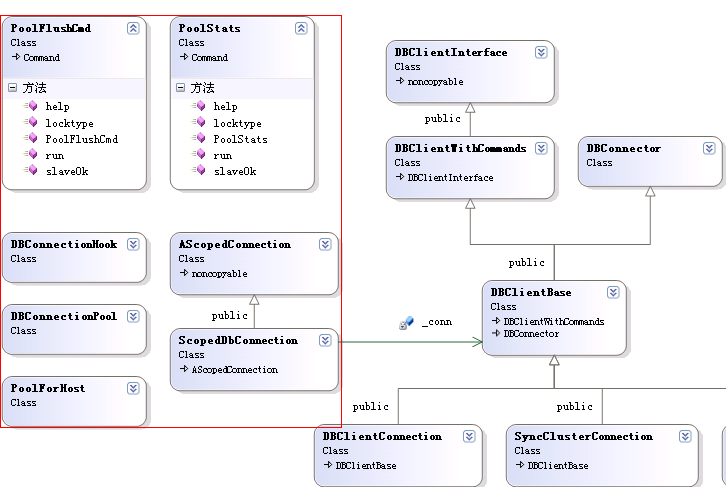This screenshot has height=487, width=726.
Task: Click the slaveOk method icon in PoolStats
Action: 200,170
